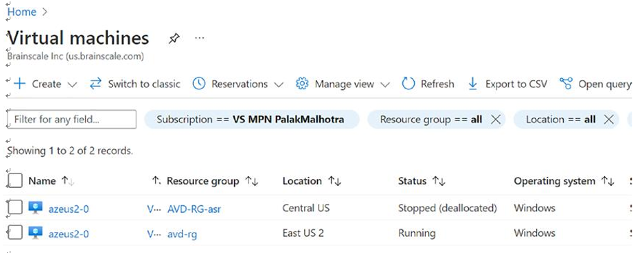Check the box for AVD-RG-asr VM row
The width and height of the screenshot is (644, 253).
click(x=15, y=208)
